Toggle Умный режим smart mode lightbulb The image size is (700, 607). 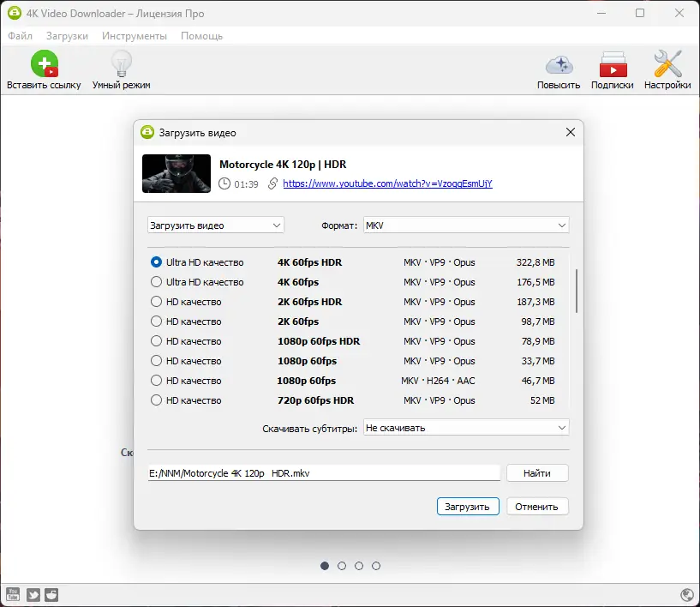tap(121, 63)
